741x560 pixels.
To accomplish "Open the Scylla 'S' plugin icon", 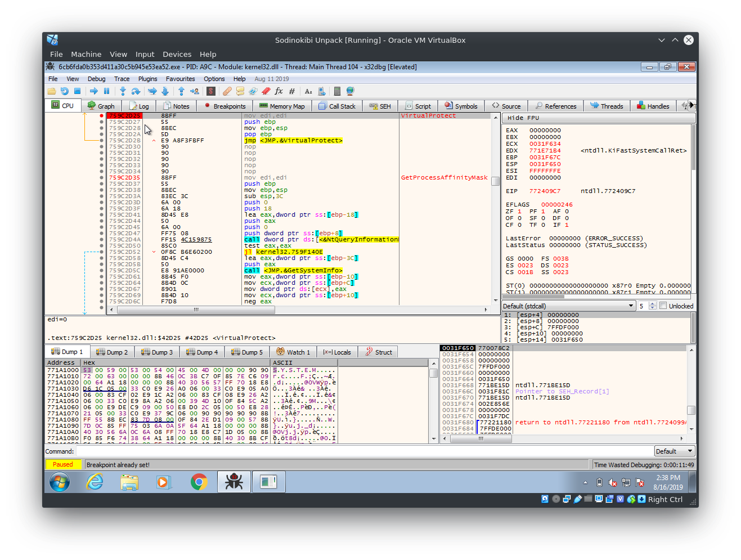I will tap(211, 91).
